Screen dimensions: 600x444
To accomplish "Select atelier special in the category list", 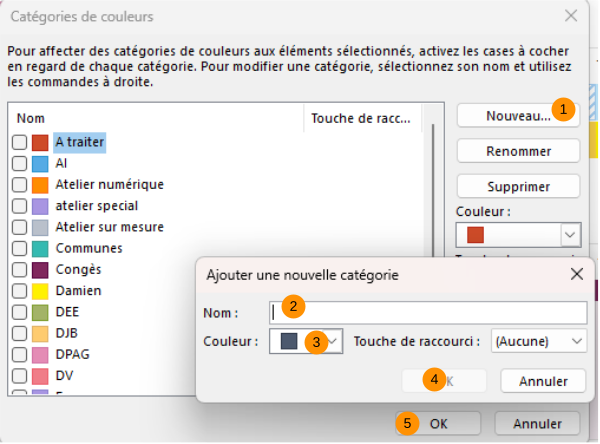I will coord(96,206).
